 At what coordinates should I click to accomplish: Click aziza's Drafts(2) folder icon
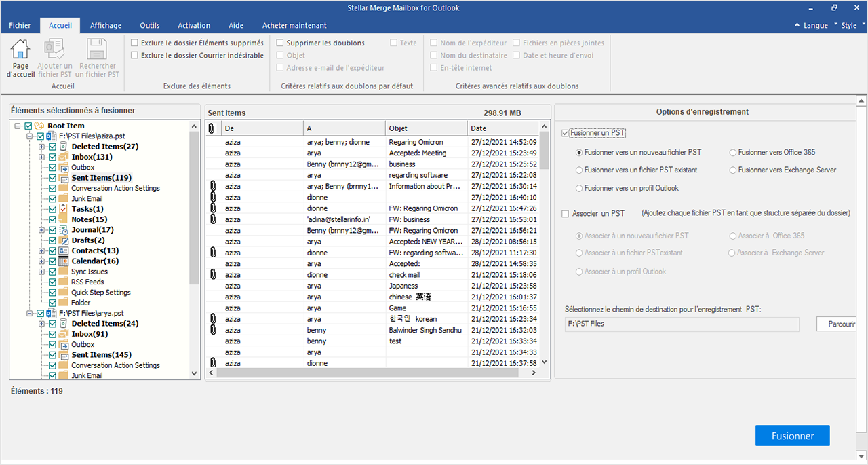click(x=63, y=240)
